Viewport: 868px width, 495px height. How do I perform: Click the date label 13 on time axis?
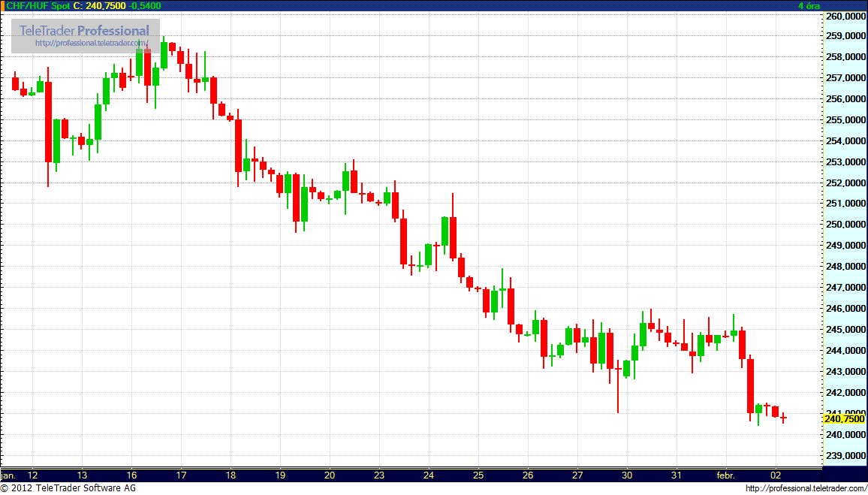coord(82,475)
